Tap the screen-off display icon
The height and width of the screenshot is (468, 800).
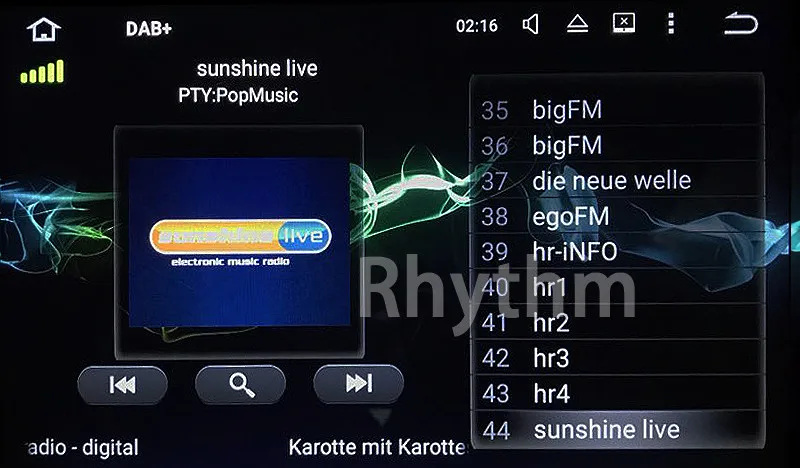pos(623,23)
